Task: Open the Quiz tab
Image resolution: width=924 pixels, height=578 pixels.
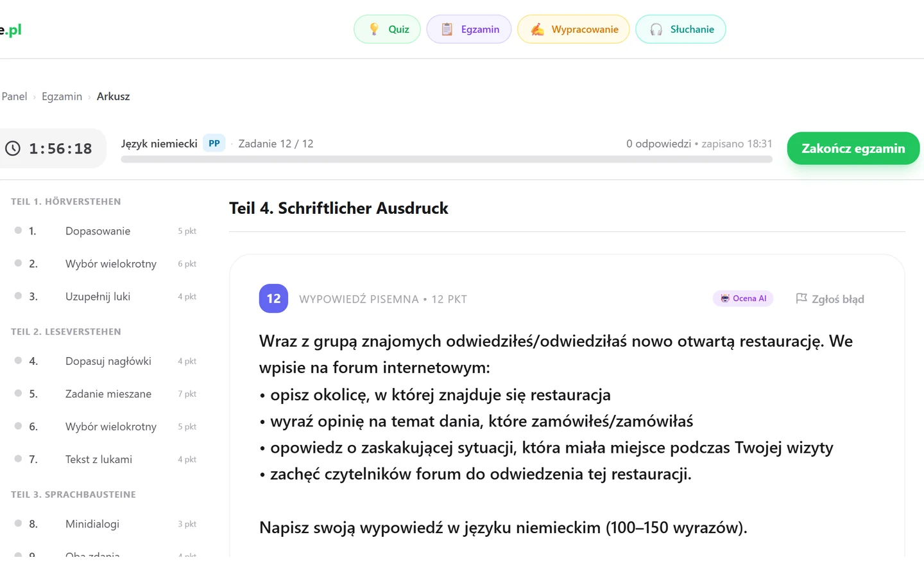Action: pyautogui.click(x=387, y=29)
